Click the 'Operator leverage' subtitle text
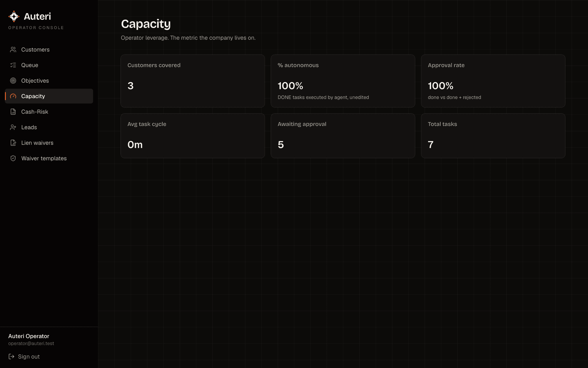Image resolution: width=588 pixels, height=368 pixels. [188, 38]
